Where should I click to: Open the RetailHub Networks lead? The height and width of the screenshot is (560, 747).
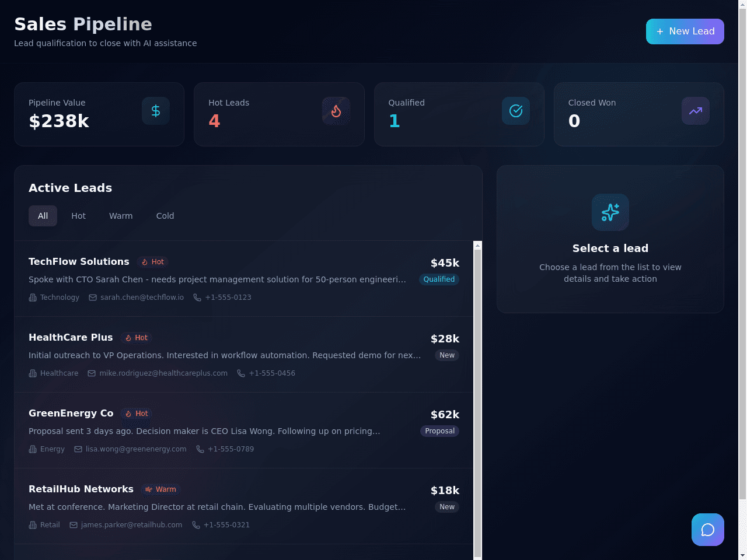pyautogui.click(x=244, y=506)
